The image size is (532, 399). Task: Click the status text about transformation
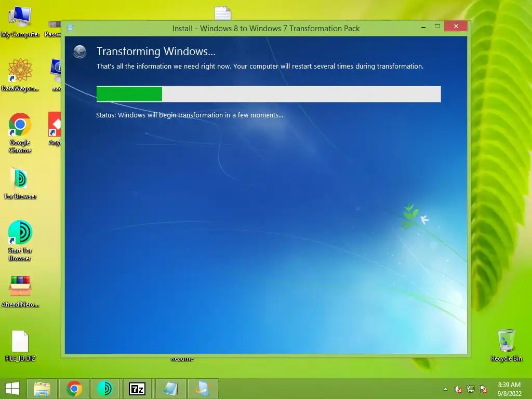pos(190,115)
